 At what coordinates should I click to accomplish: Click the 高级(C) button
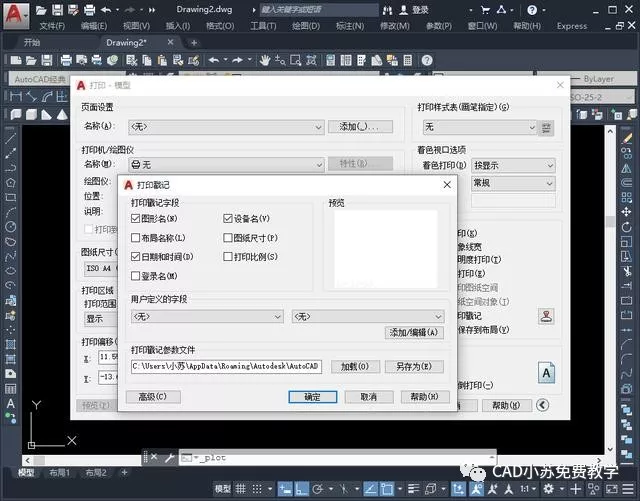click(153, 396)
